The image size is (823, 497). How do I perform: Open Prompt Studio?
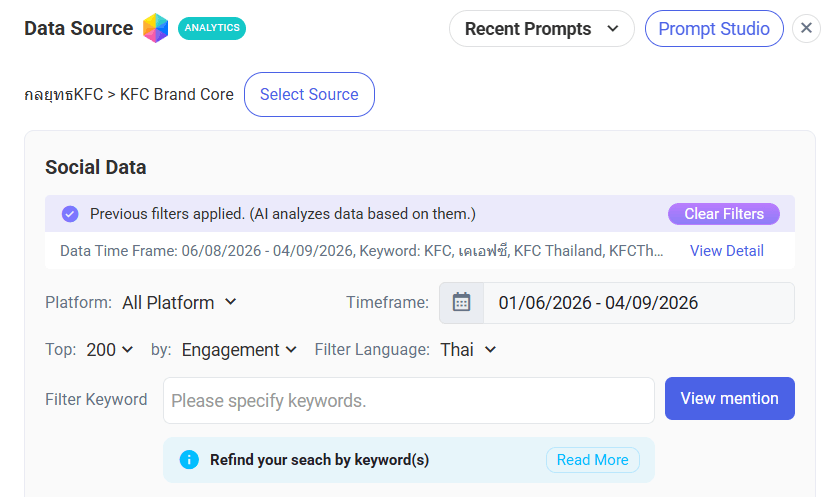coord(714,29)
